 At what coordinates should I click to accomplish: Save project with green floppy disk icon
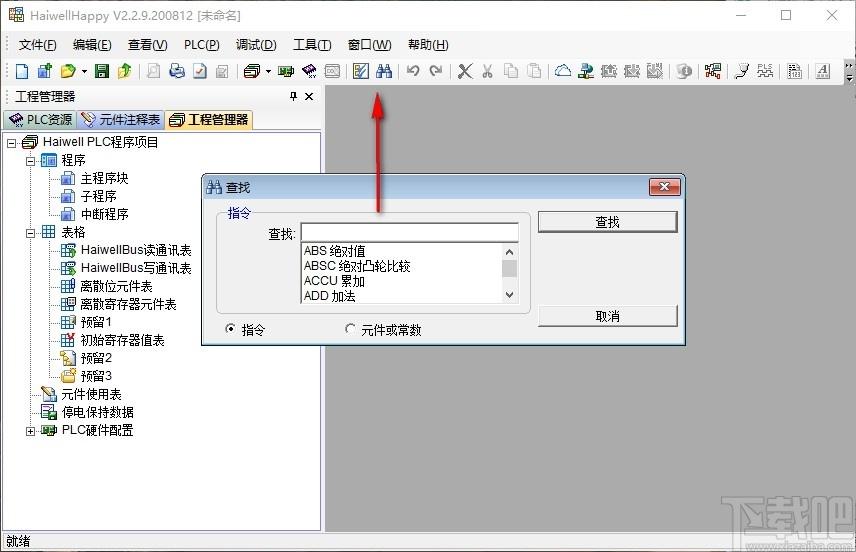pos(102,71)
